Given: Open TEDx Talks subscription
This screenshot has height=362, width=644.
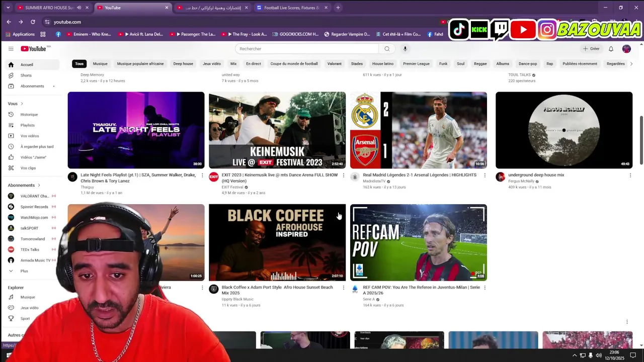Looking at the screenshot, I should [30, 249].
